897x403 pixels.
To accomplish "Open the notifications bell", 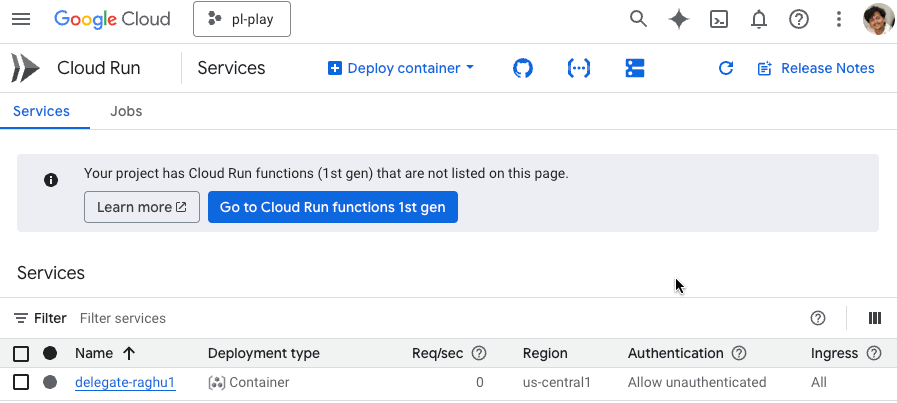I will tap(759, 19).
